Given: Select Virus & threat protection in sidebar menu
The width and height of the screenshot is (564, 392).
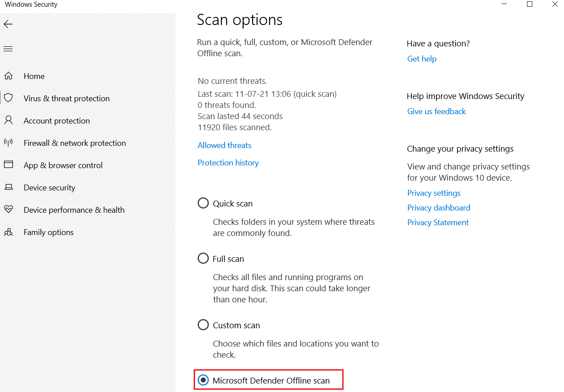Looking at the screenshot, I should (x=66, y=98).
